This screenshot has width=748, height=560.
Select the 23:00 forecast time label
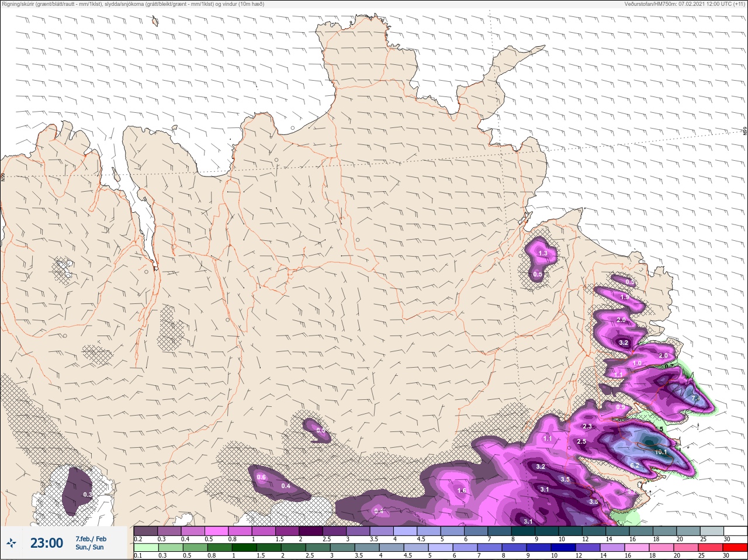coord(47,543)
